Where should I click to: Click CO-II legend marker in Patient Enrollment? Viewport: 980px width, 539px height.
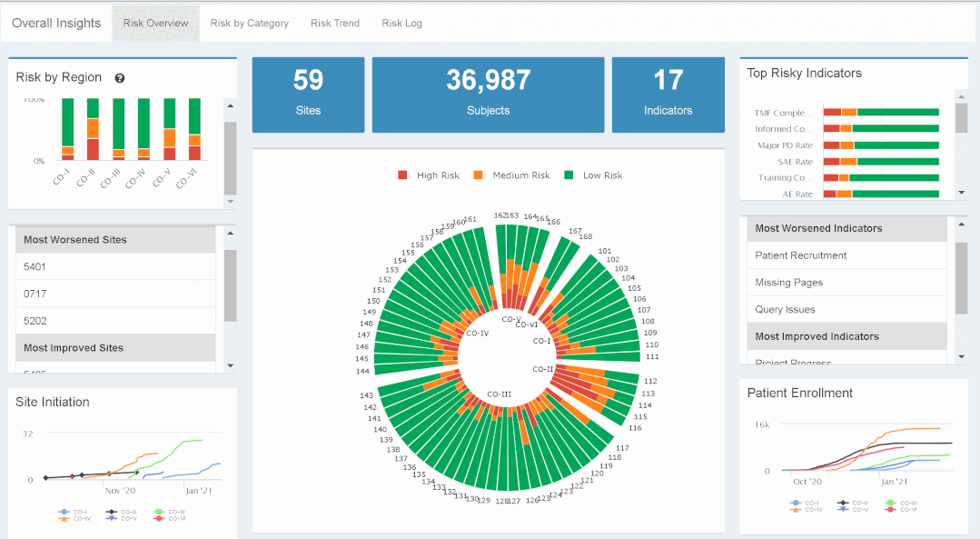pos(844,503)
